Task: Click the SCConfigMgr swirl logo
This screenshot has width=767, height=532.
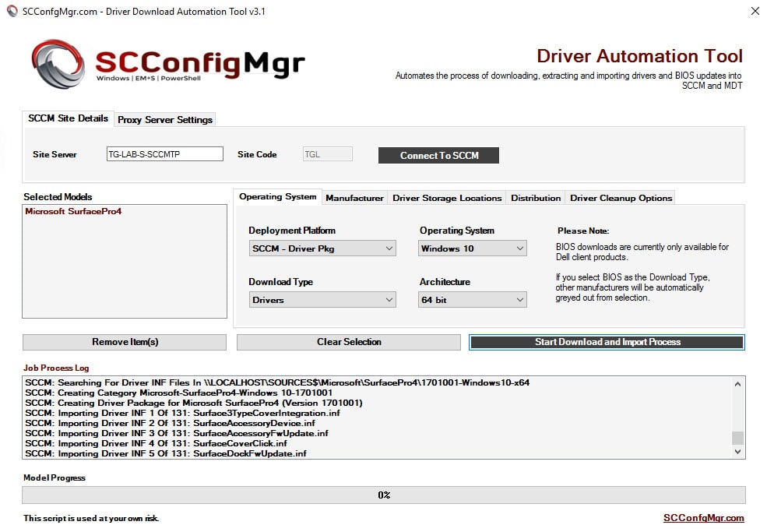Action: pos(58,64)
